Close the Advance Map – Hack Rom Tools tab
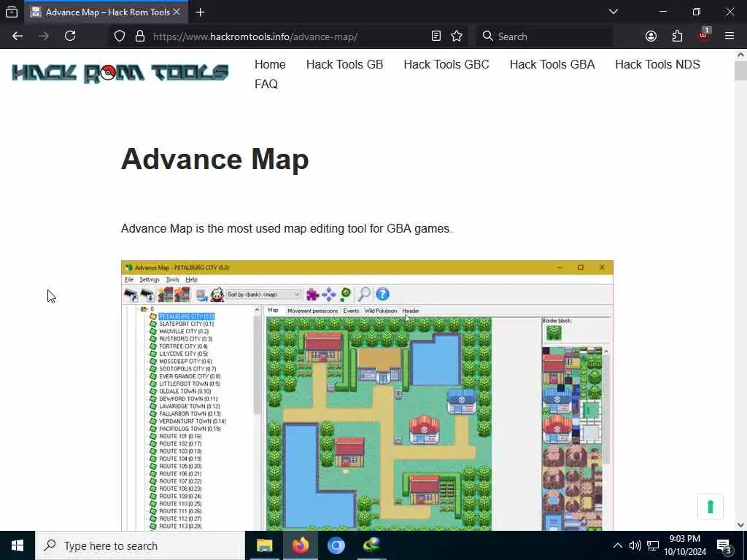The width and height of the screenshot is (747, 560). (x=177, y=12)
